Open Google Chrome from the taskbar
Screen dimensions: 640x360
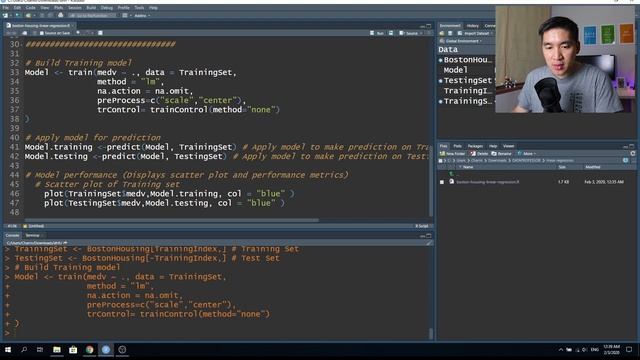(89, 349)
